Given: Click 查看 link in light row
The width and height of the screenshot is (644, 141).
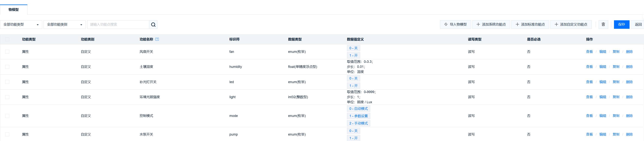Looking at the screenshot, I should [589, 97].
